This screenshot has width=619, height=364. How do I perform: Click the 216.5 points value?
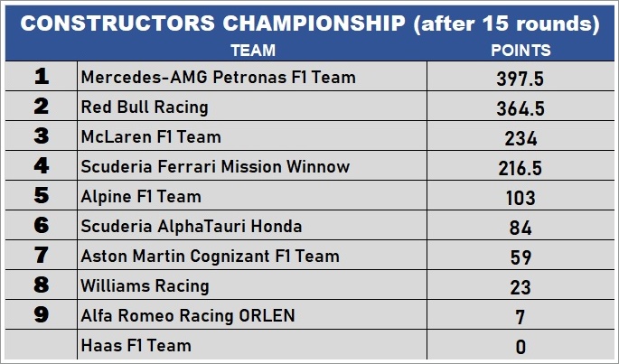coord(520,168)
